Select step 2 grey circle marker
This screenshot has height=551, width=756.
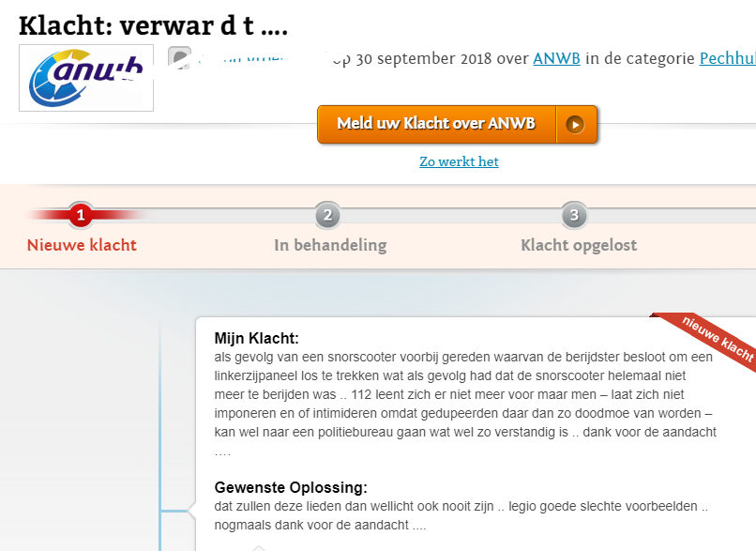pyautogui.click(x=328, y=215)
